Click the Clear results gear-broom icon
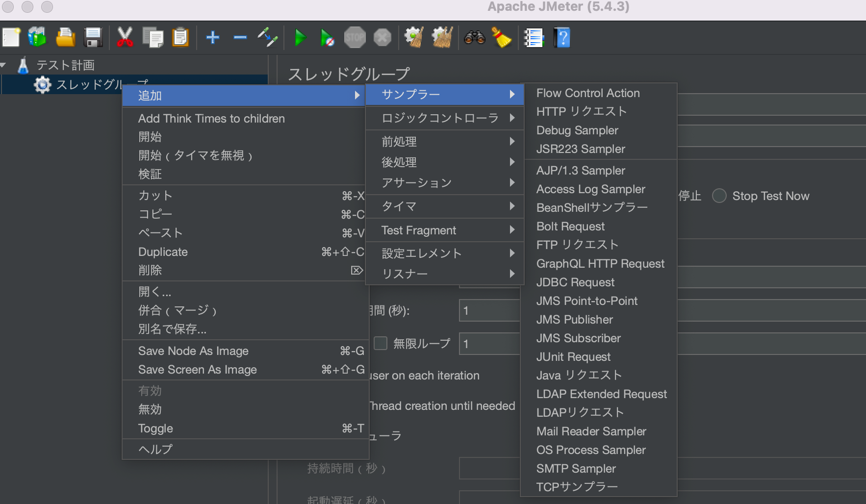The height and width of the screenshot is (504, 866). 414,37
